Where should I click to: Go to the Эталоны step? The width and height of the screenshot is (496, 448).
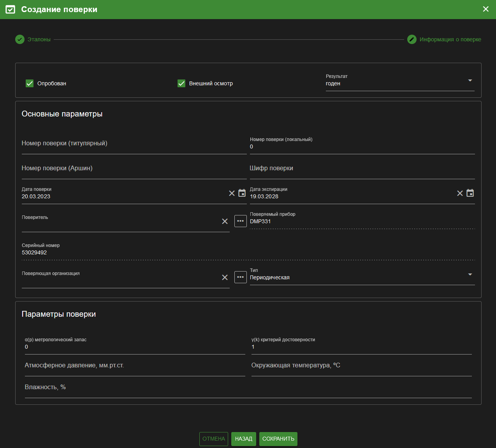[33, 39]
